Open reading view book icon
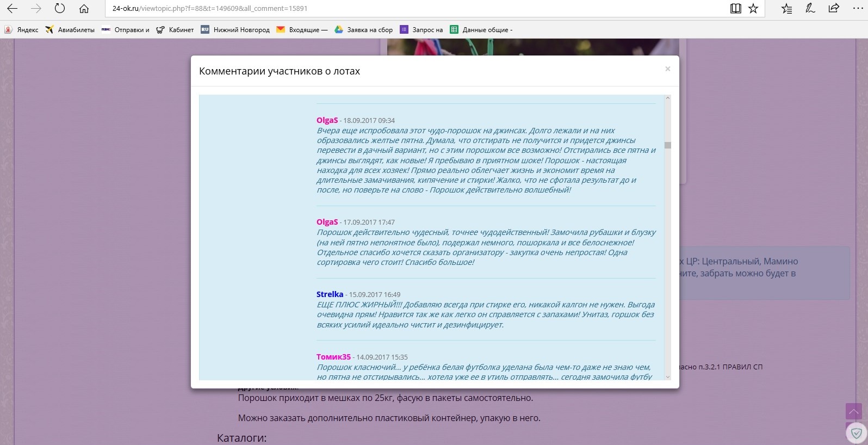The width and height of the screenshot is (868, 445). tap(735, 9)
